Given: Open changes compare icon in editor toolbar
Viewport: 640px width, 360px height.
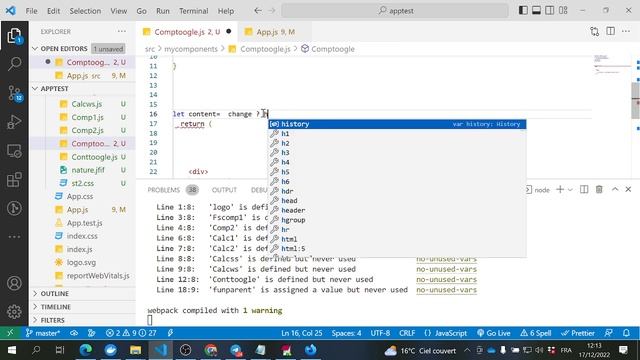Looking at the screenshot, I should (x=594, y=31).
